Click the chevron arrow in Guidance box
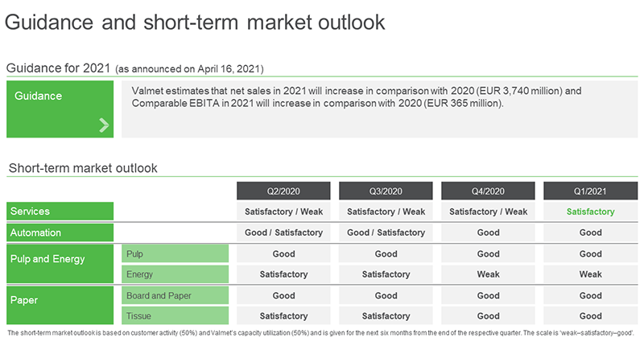The image size is (644, 362). tap(104, 125)
